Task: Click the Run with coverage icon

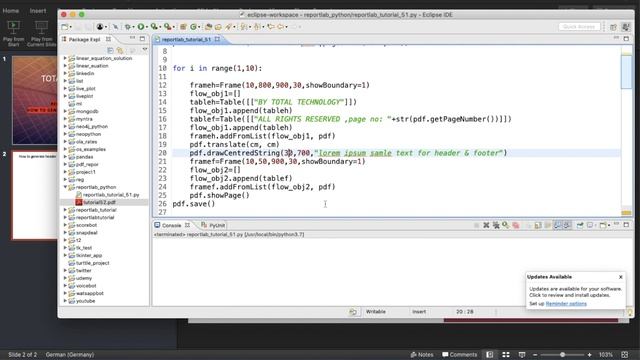Action: click(154, 27)
